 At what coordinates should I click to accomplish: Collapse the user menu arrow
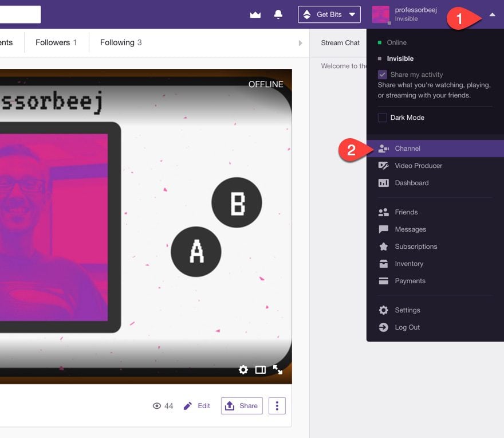pyautogui.click(x=492, y=14)
